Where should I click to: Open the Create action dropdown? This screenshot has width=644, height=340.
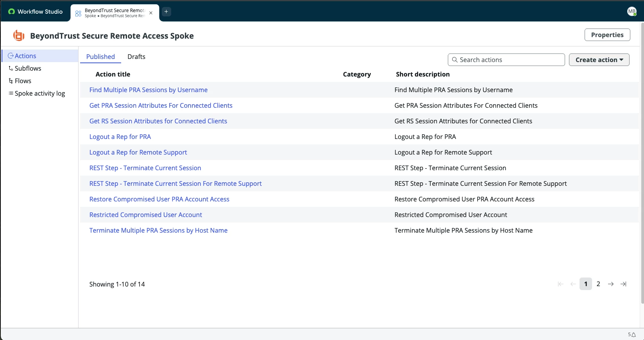[599, 60]
